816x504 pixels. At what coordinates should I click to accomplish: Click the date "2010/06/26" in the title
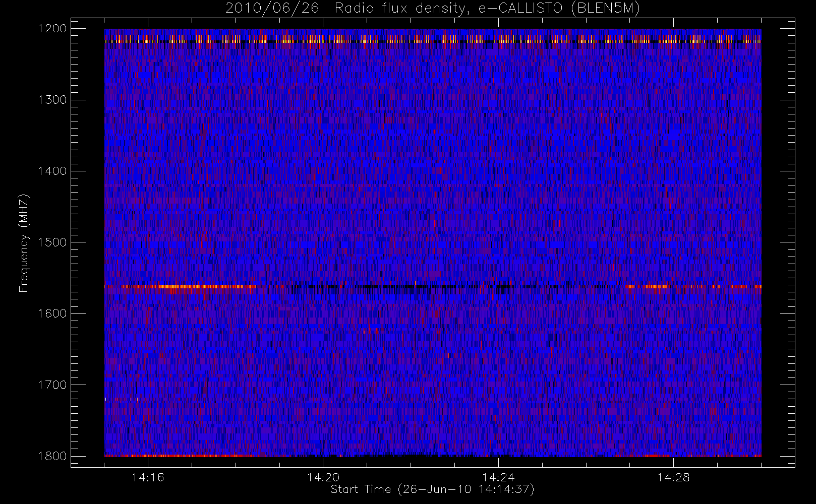click(272, 9)
